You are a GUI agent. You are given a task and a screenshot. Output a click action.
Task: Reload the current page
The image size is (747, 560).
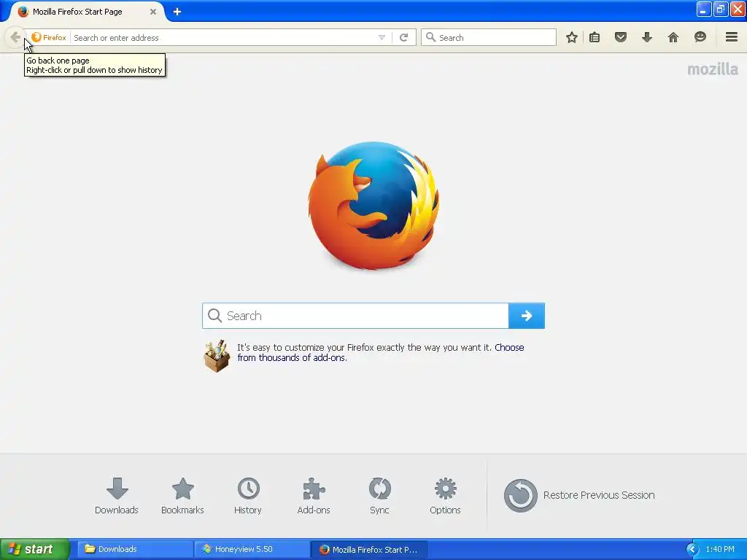click(404, 38)
